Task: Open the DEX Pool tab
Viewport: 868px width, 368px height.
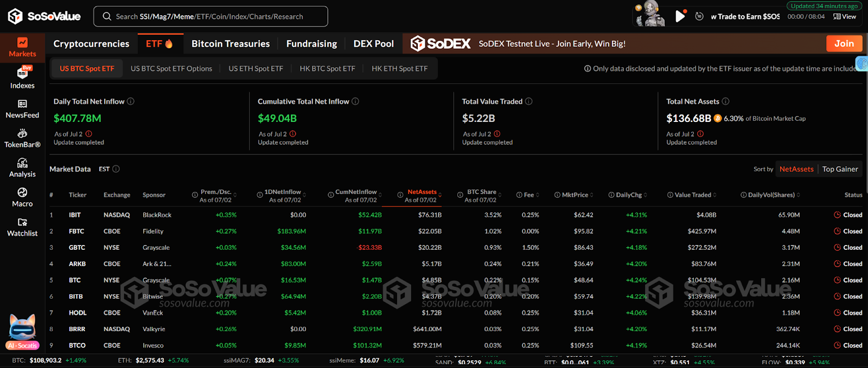Action: click(374, 44)
